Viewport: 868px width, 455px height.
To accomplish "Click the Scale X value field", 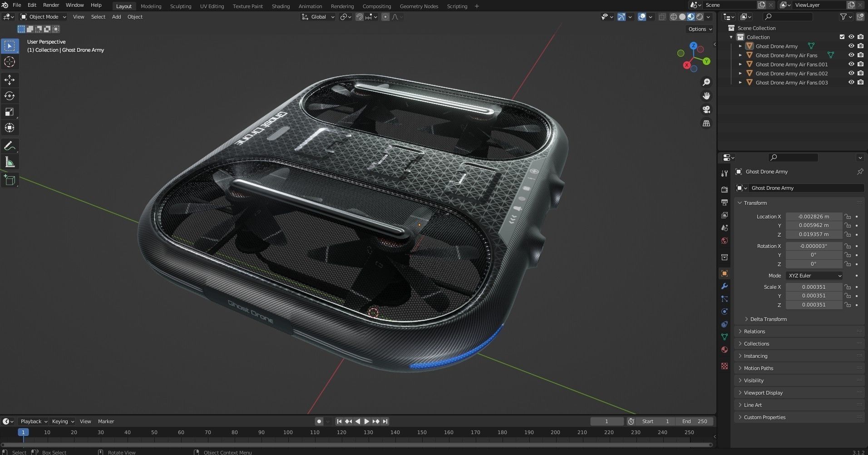I will pyautogui.click(x=814, y=287).
